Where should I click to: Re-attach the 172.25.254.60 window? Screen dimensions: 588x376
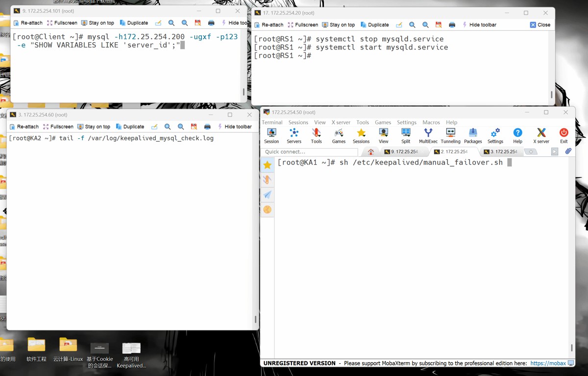coord(24,126)
